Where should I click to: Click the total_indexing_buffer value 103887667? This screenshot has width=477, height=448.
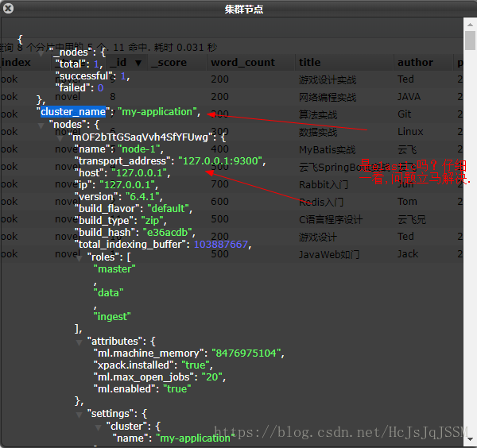point(221,245)
